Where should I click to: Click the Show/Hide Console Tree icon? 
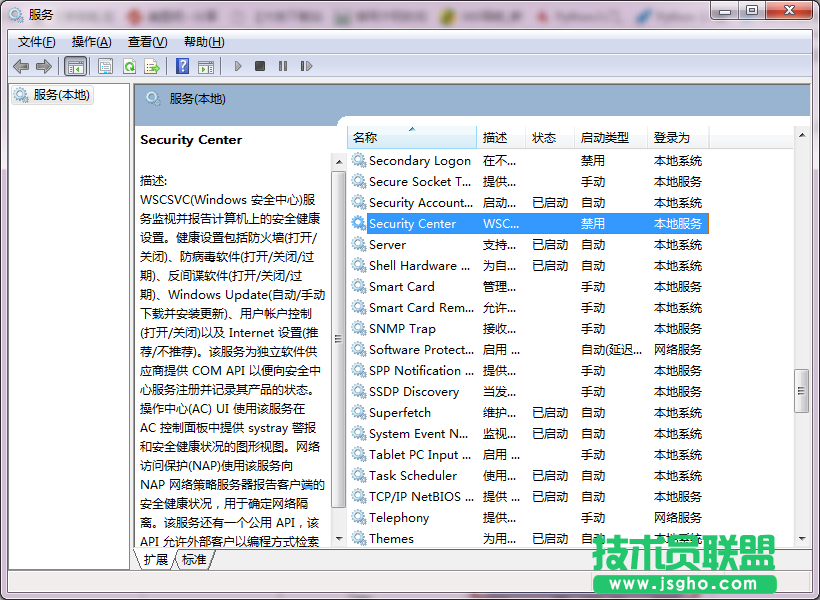[x=76, y=65]
